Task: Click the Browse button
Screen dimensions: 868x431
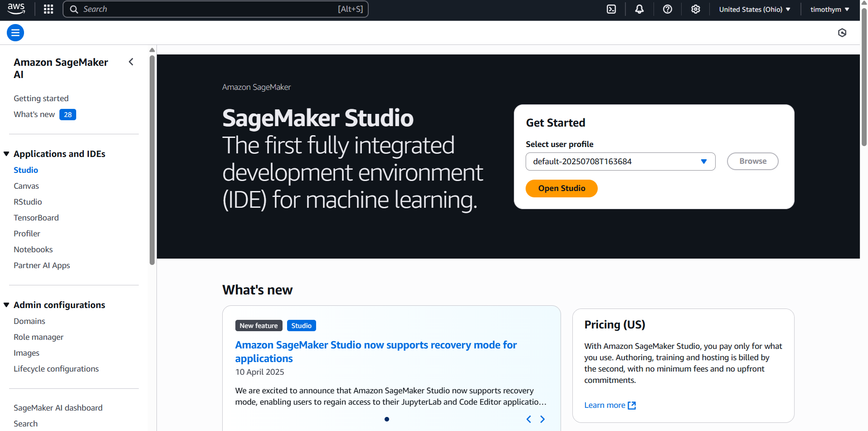Action: click(x=753, y=161)
